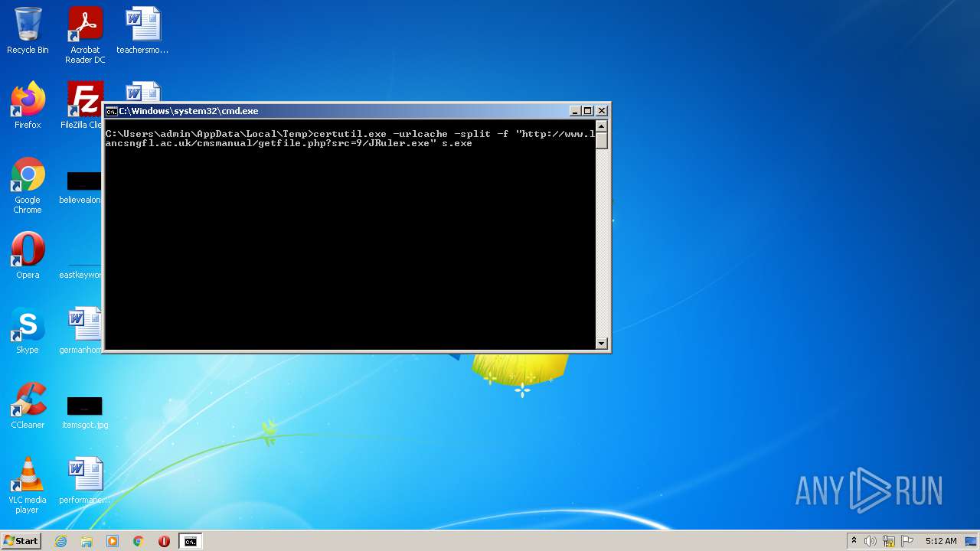980x551 pixels.
Task: Show hidden system tray icons
Action: click(854, 541)
